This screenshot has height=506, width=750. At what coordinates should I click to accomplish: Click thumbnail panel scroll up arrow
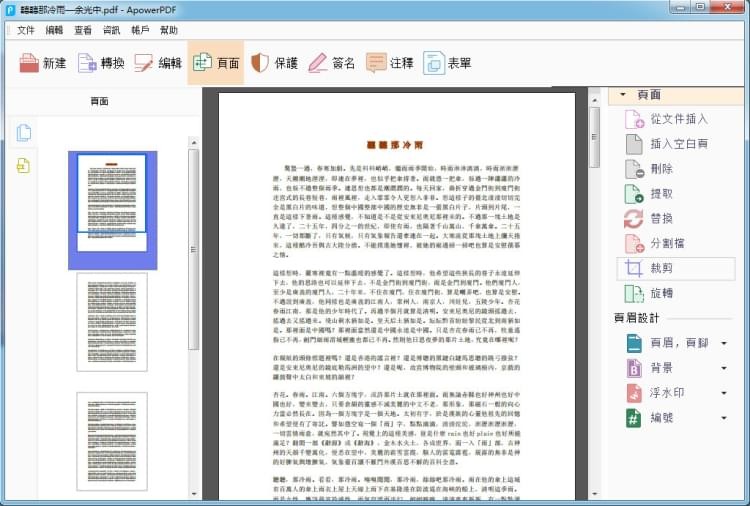click(194, 143)
